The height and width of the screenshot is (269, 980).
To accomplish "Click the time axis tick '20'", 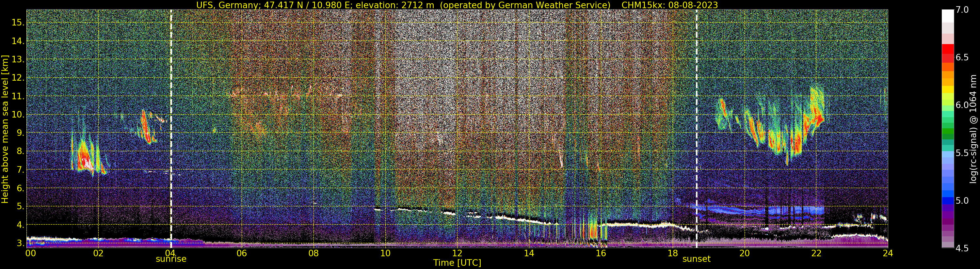I will (x=745, y=253).
